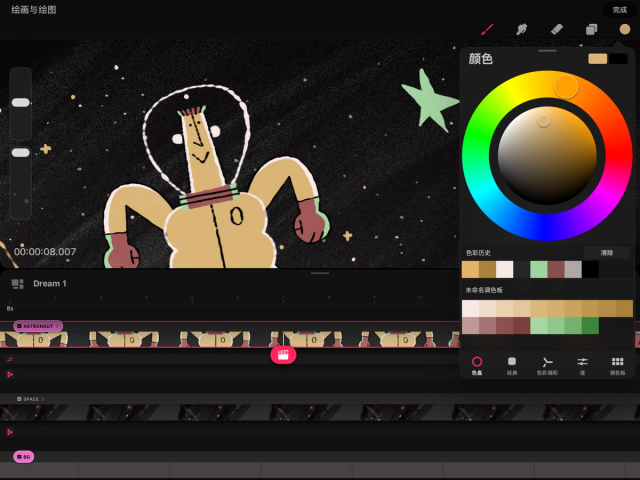Image resolution: width=640 pixels, height=480 pixels.
Task: Switch to the 经典 classic color tab
Action: pyautogui.click(x=512, y=365)
